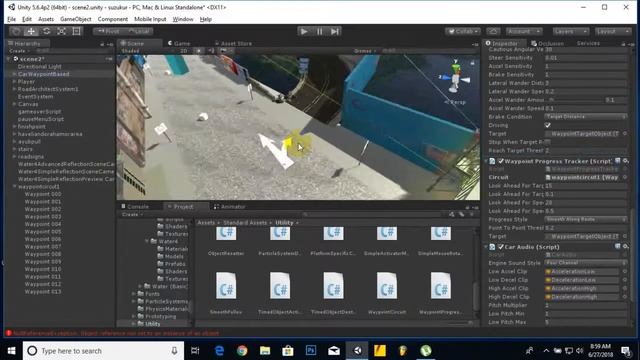Screen dimensions: 640x360
Task: Open Photoshop from the Windows taskbar
Action: 311,351
